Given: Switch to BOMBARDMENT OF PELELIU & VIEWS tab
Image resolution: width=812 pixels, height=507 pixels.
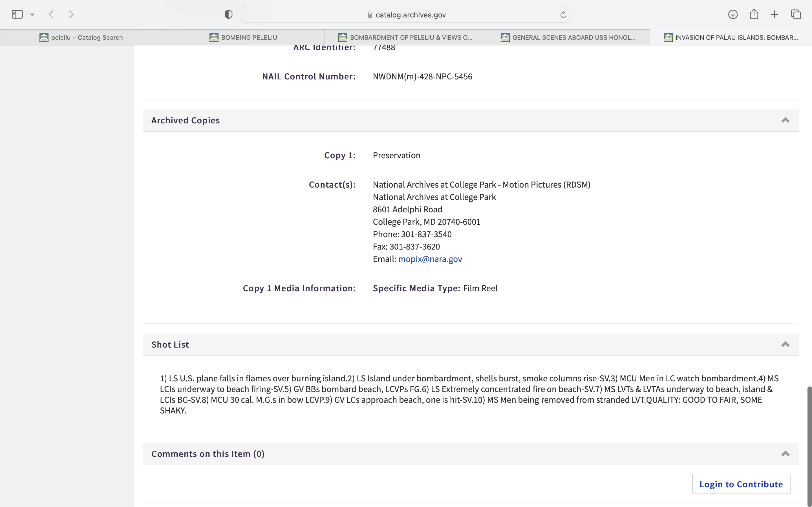Looking at the screenshot, I should 406,37.
